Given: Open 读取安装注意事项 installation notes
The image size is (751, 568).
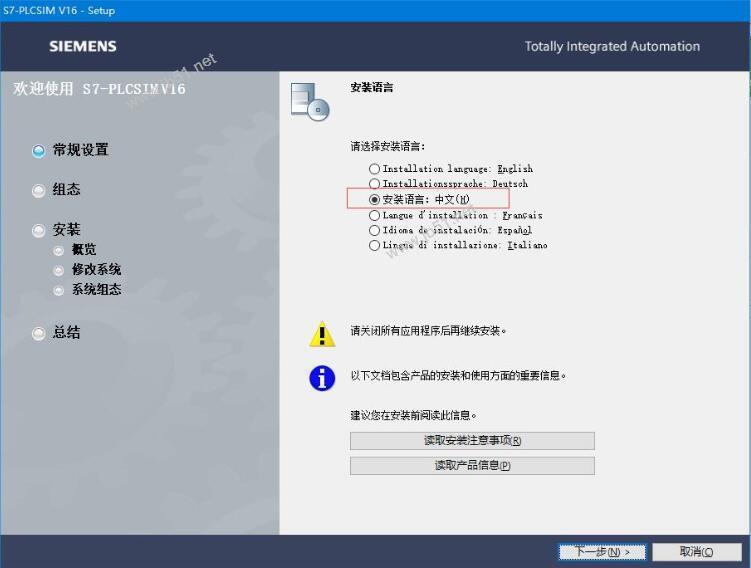Looking at the screenshot, I should (x=472, y=441).
